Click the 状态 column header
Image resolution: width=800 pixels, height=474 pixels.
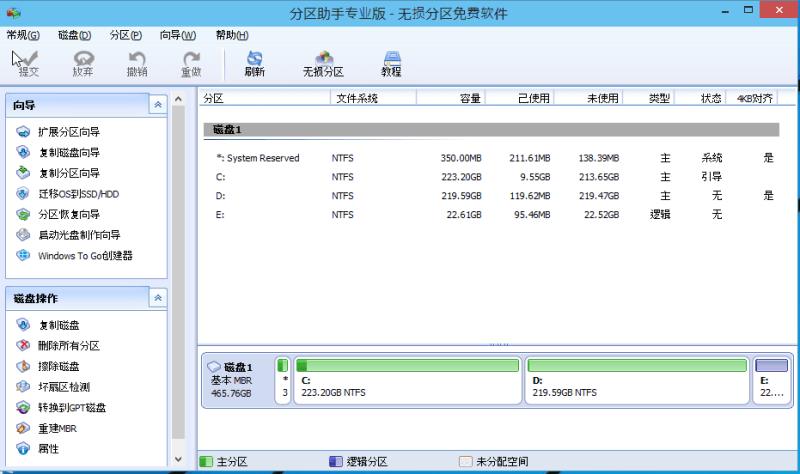pos(700,98)
